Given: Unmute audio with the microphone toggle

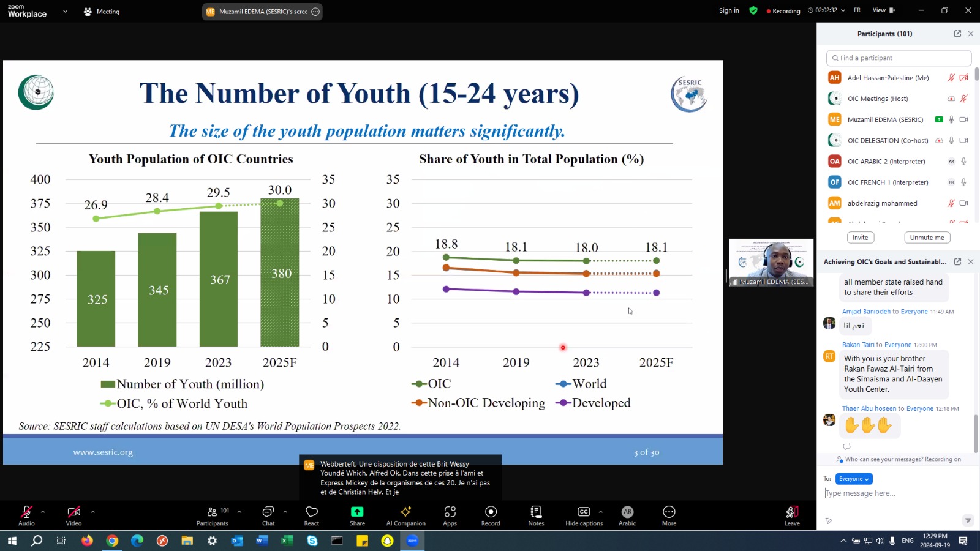Looking at the screenshot, I should (26, 515).
